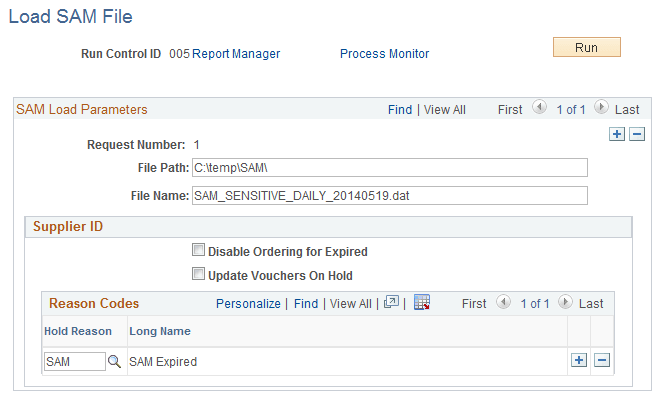Click First in Reason Codes navigation
Viewport: 668px width, 397px height.
(x=474, y=303)
